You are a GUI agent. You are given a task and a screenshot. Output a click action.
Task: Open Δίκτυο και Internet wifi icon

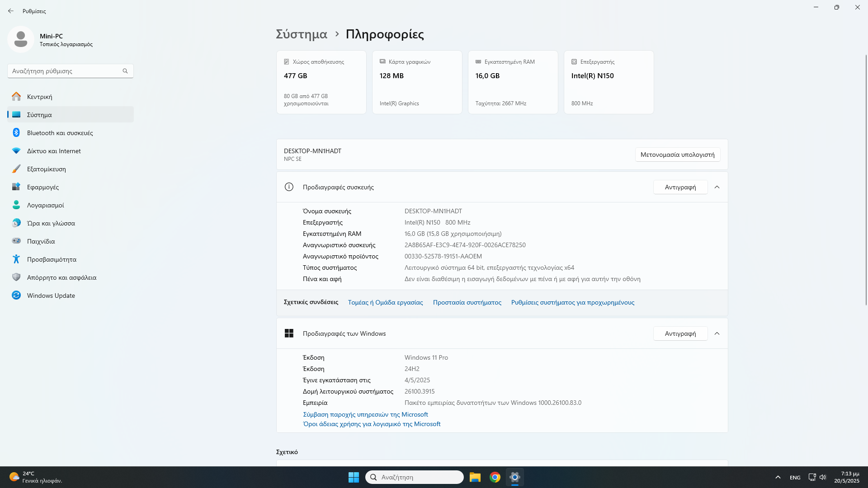(x=16, y=150)
